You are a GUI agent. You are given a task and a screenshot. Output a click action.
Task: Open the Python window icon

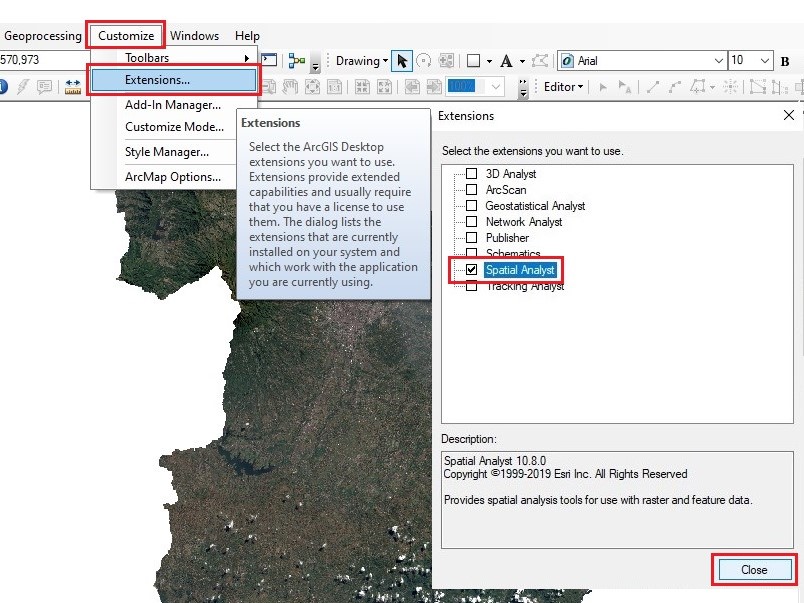click(269, 61)
